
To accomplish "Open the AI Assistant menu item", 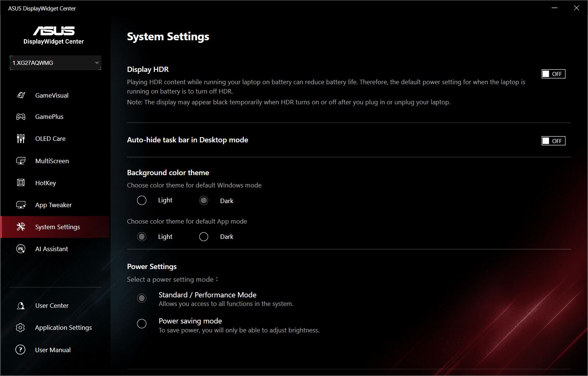I will click(x=51, y=249).
